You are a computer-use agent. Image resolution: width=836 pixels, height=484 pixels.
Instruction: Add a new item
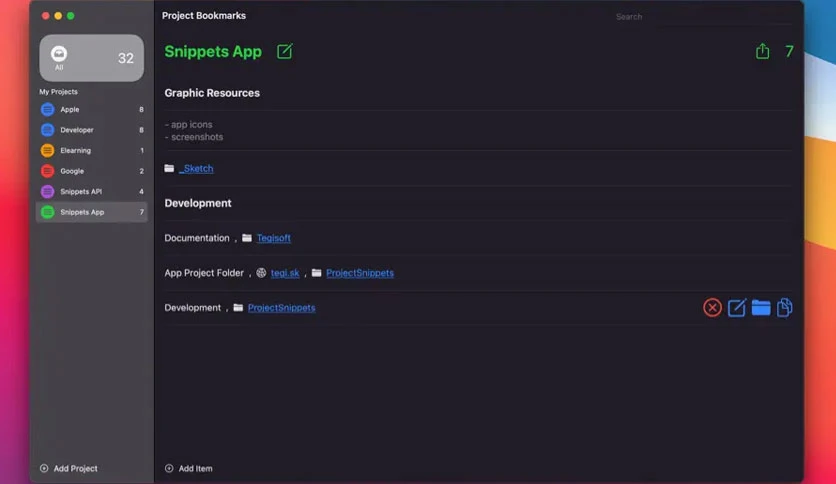pos(189,468)
